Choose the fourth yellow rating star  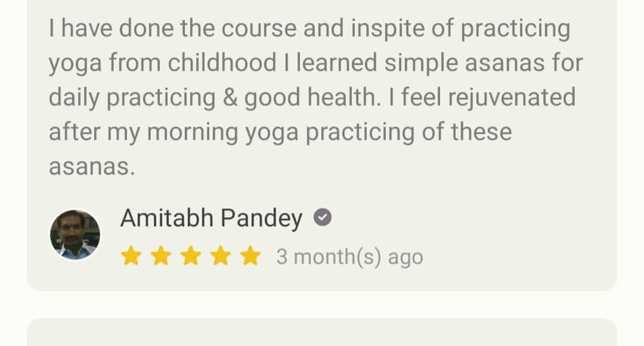click(x=221, y=257)
